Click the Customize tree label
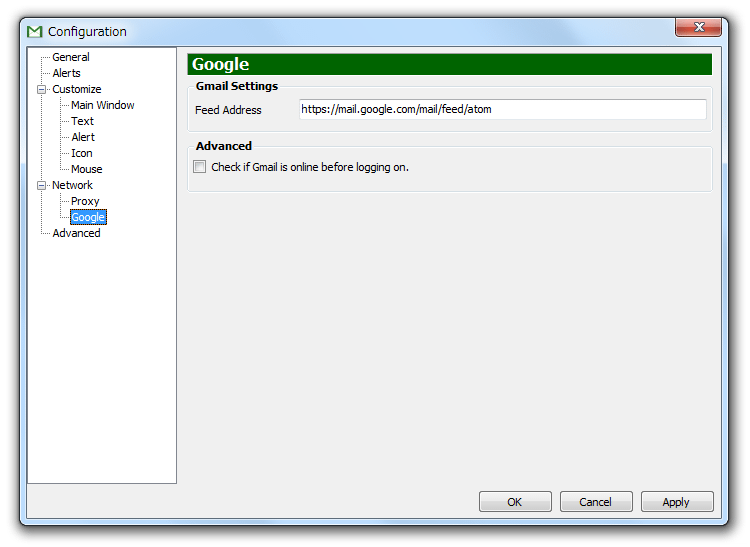 click(x=77, y=89)
